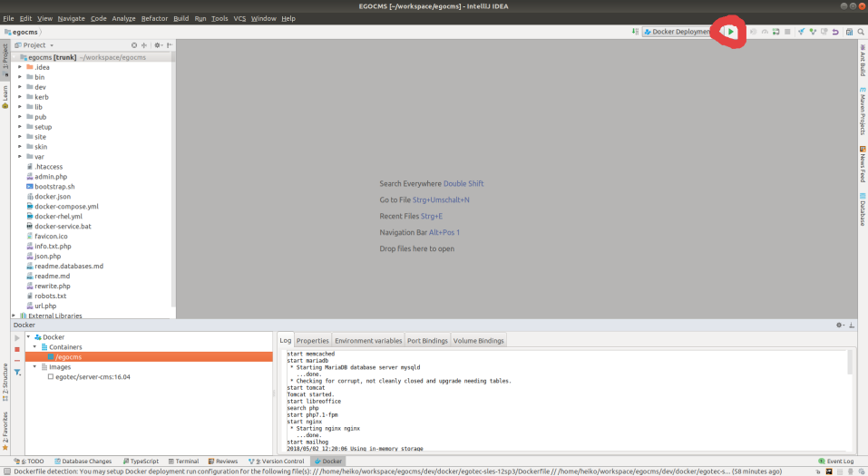The height and width of the screenshot is (476, 868).
Task: Click Collapse All icon in Project panel
Action: pos(144,45)
